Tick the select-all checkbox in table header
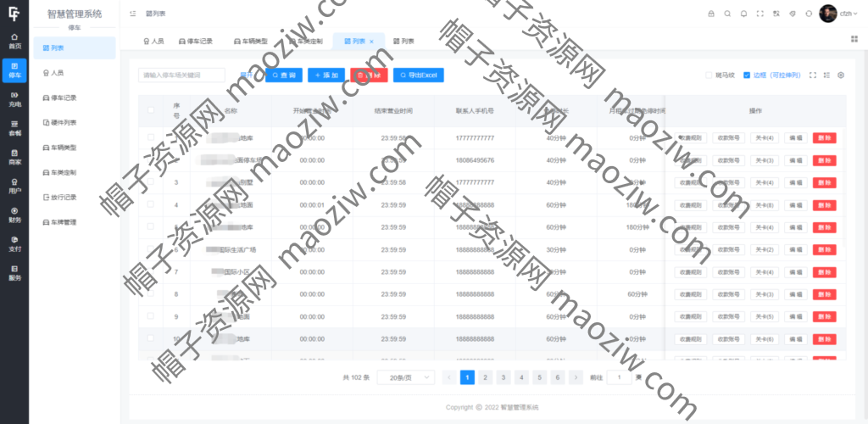868x424 pixels. coord(151,110)
